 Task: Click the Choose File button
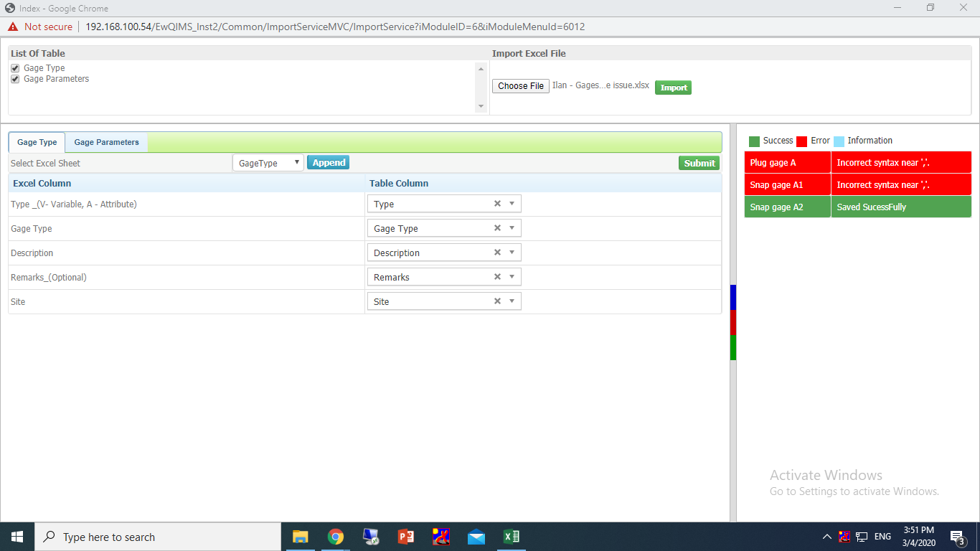pos(521,86)
